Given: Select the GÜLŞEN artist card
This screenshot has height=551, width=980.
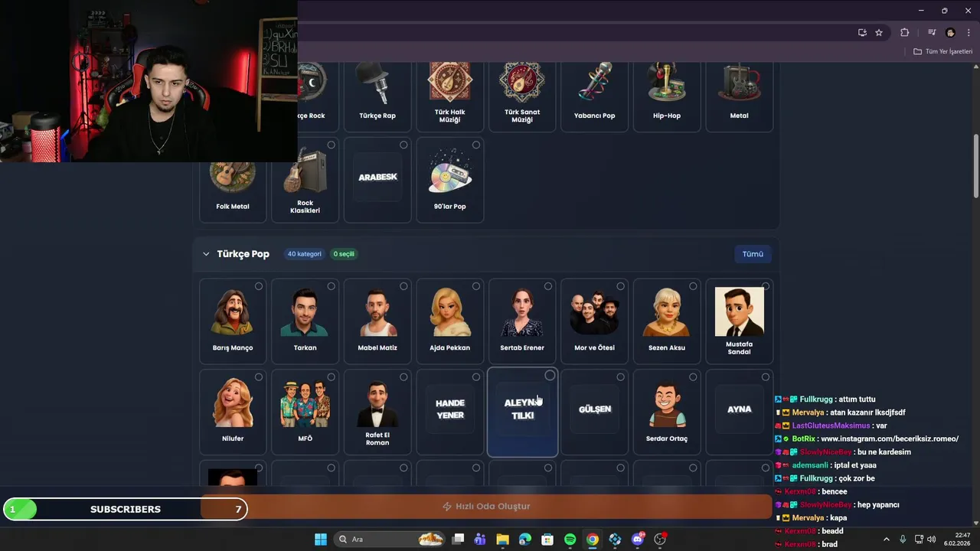Looking at the screenshot, I should click(x=595, y=411).
